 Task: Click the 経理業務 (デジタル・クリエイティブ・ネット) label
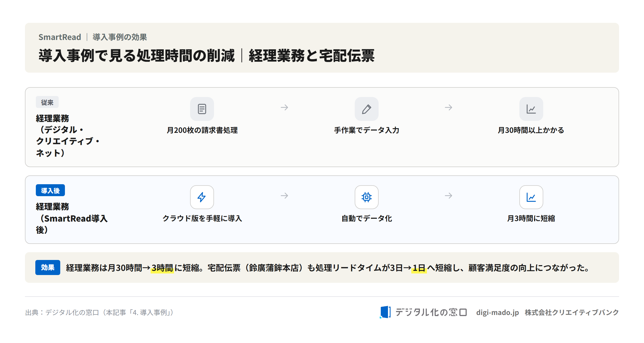pyautogui.click(x=68, y=135)
